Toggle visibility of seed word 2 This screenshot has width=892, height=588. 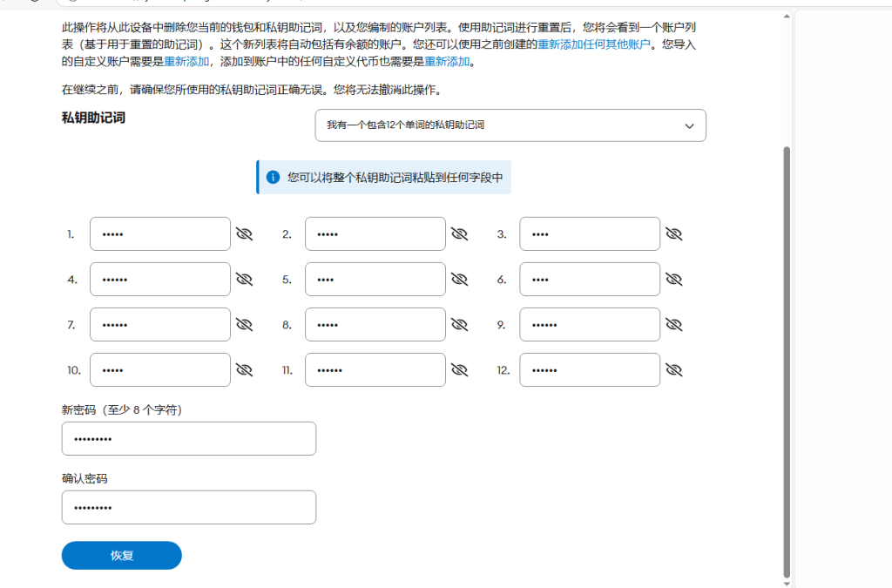459,234
